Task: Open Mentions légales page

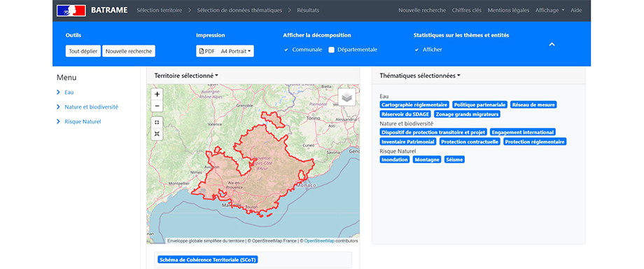Action: tap(508, 11)
